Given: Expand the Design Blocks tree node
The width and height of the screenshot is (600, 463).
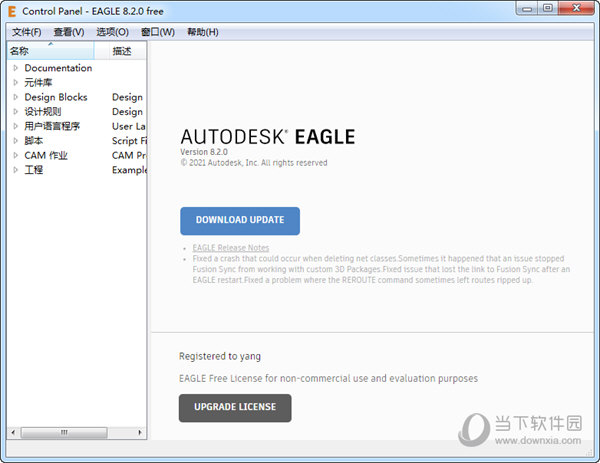Looking at the screenshot, I should tap(15, 97).
